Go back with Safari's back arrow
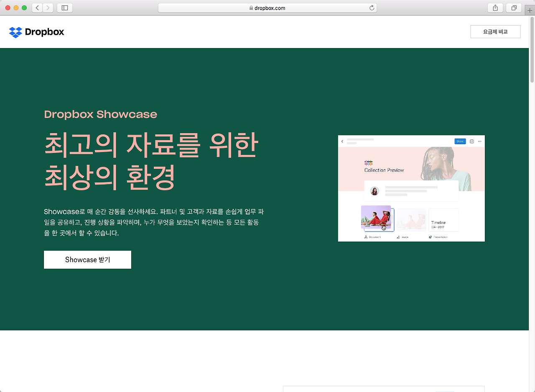This screenshot has width=535, height=392. 37,8
